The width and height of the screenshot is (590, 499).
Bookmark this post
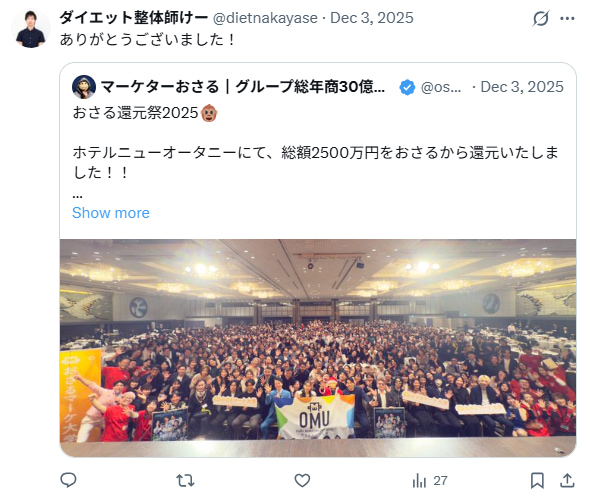click(x=537, y=481)
